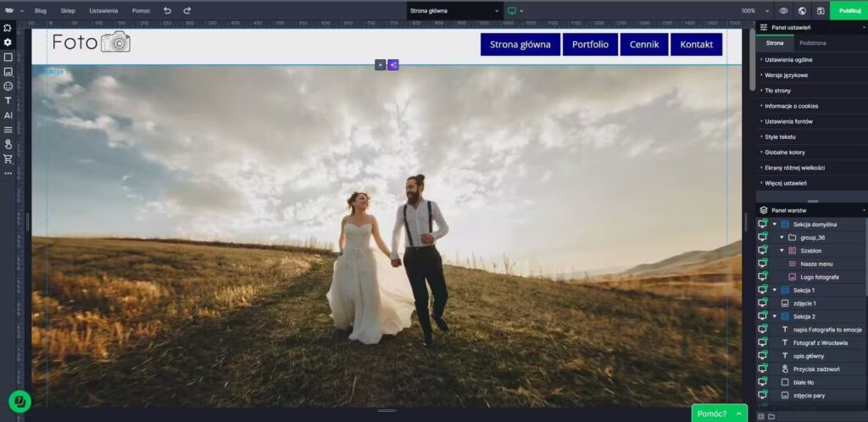Select the image element tool
This screenshot has width=868, height=422.
coord(8,71)
